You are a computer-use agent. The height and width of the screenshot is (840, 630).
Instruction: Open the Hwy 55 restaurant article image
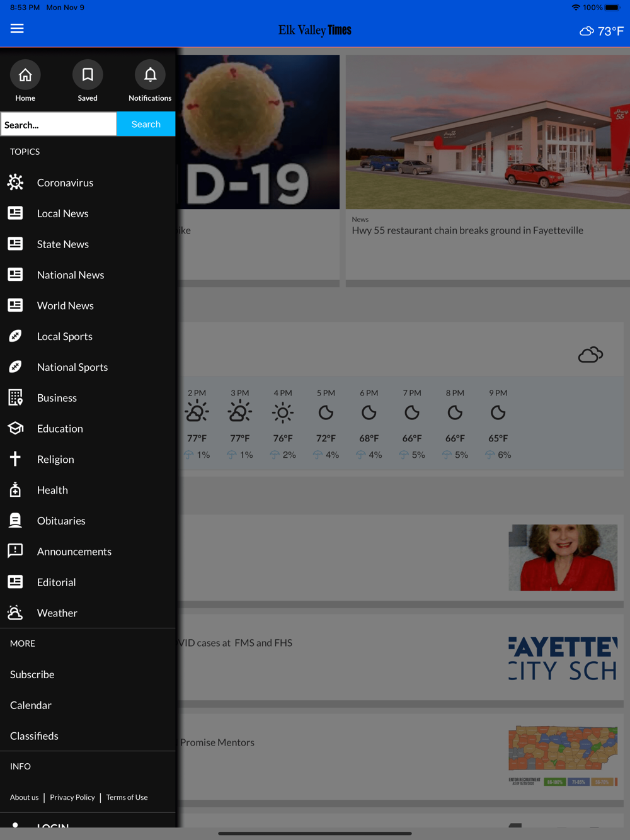click(488, 132)
